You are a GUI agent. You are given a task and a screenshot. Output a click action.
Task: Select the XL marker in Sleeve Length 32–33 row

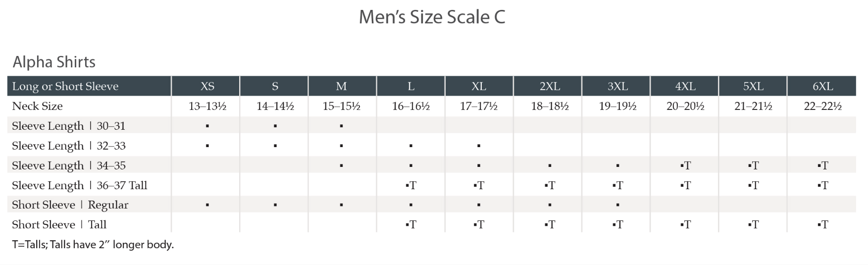(x=479, y=146)
